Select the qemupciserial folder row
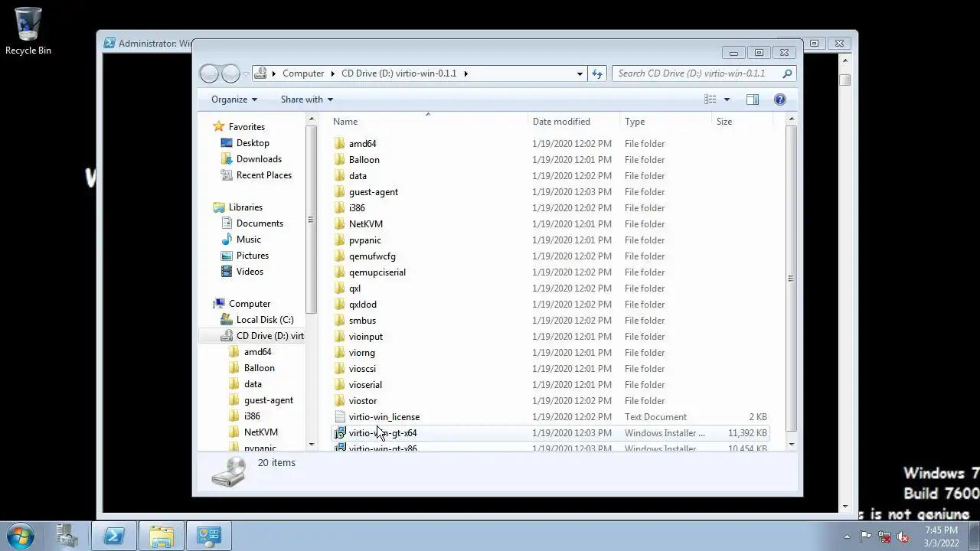The width and height of the screenshot is (980, 551). tap(549, 272)
